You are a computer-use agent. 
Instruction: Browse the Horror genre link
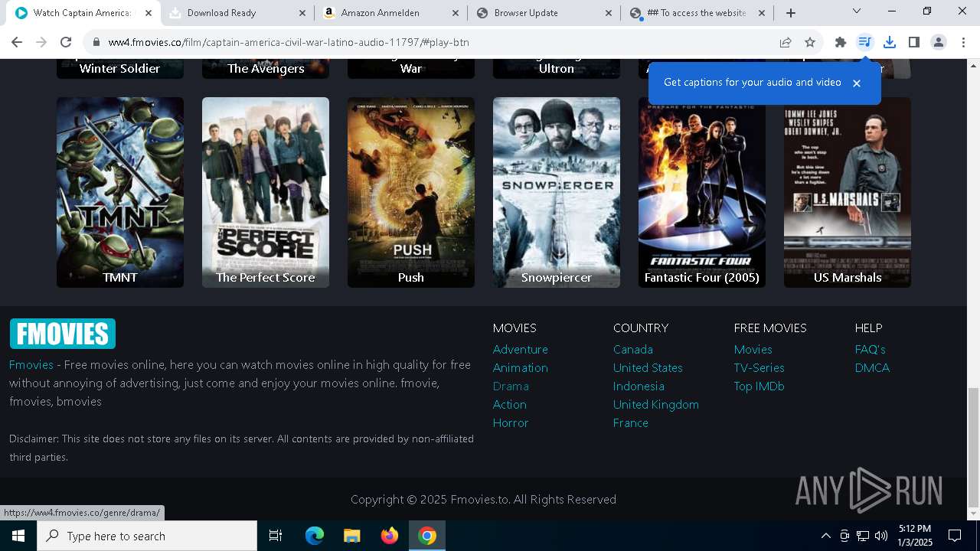pyautogui.click(x=511, y=422)
